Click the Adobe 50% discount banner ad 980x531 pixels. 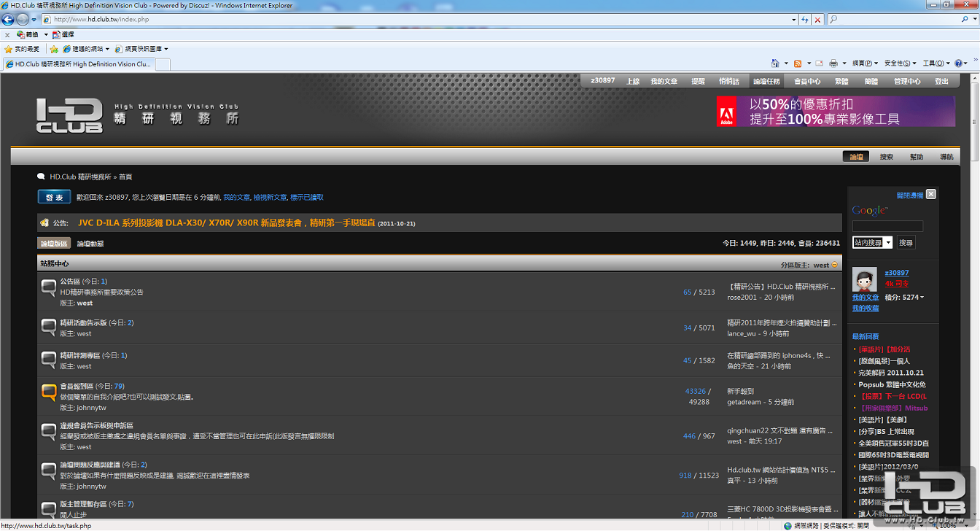pos(836,112)
